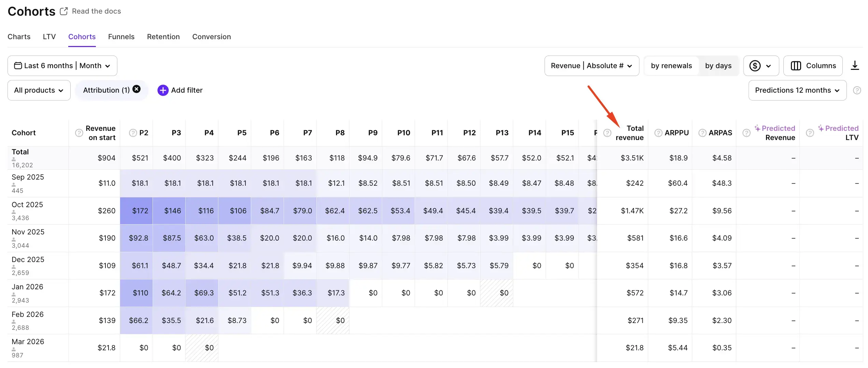
Task: Open documentation via the external link icon
Action: coord(63,11)
